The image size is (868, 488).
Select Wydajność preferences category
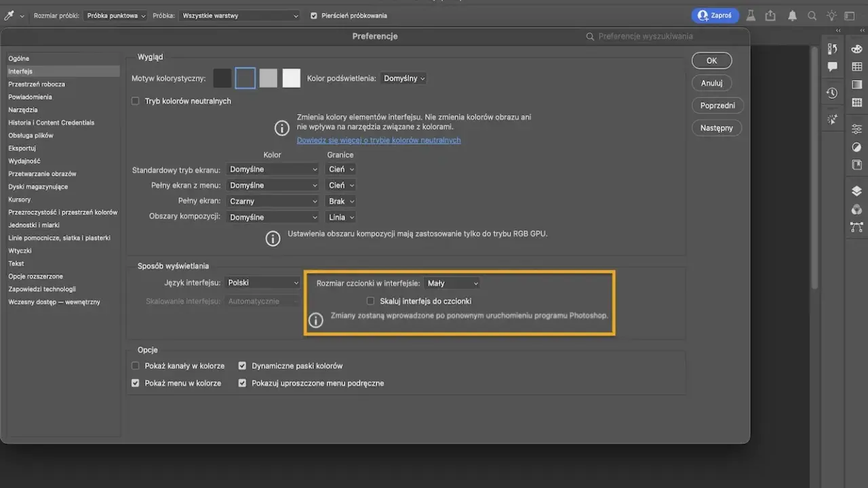[x=24, y=161]
